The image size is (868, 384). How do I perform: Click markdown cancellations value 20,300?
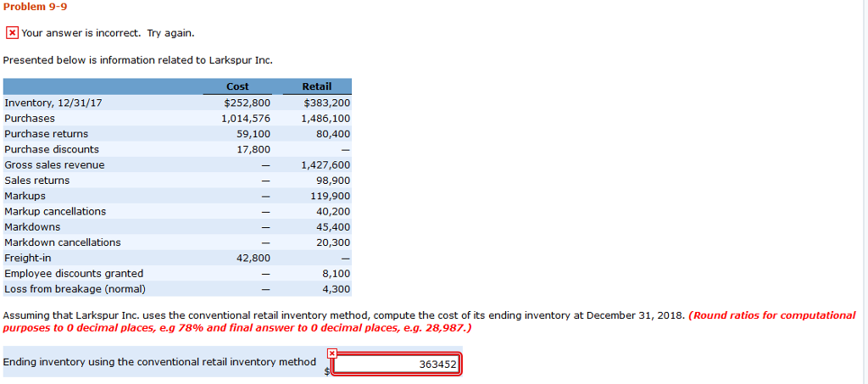[x=334, y=242]
